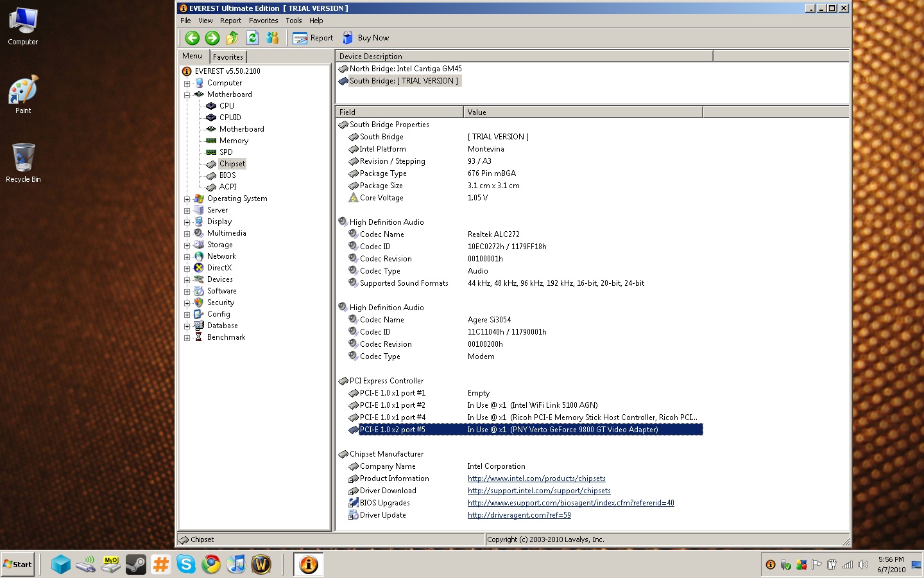924x578 pixels.
Task: Expand the Computer tree node
Action: tap(187, 83)
